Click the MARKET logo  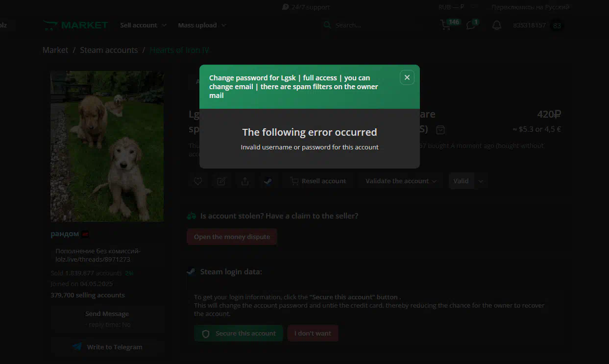click(75, 25)
